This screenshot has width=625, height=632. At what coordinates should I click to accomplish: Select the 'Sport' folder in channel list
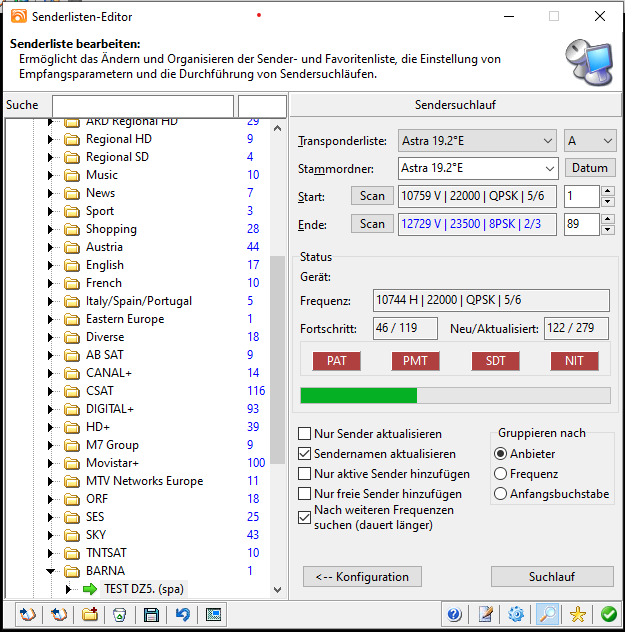coord(100,211)
